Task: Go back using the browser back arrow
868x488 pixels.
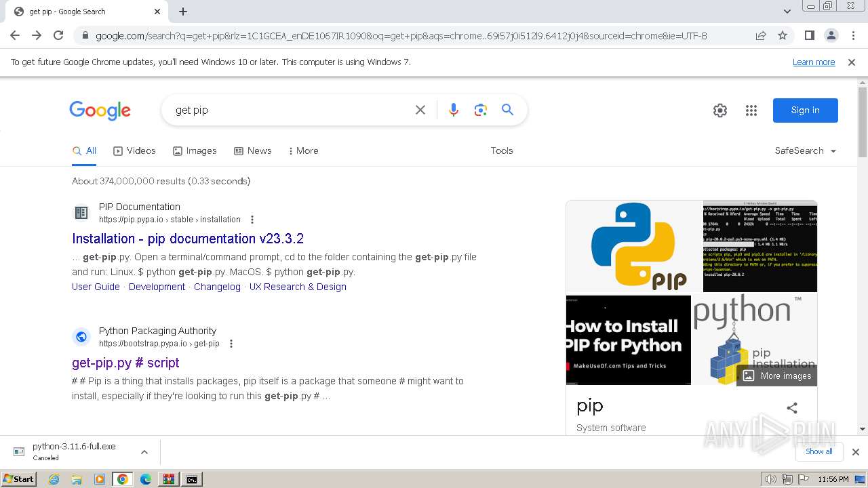Action: pos(15,35)
